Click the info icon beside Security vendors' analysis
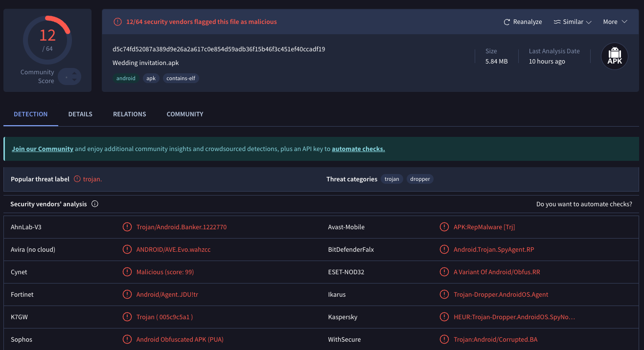The height and width of the screenshot is (350, 644). (x=95, y=204)
